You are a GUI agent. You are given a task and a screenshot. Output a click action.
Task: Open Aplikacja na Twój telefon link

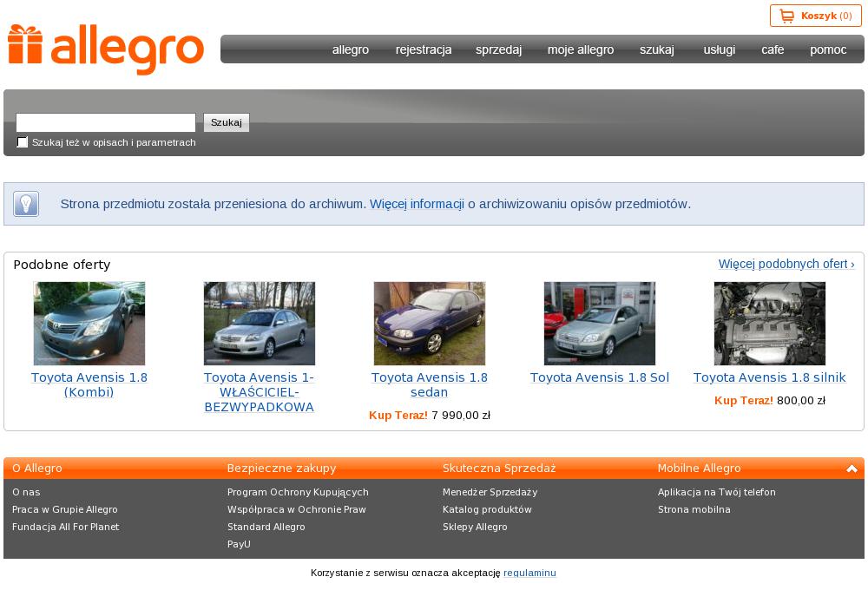tap(716, 492)
